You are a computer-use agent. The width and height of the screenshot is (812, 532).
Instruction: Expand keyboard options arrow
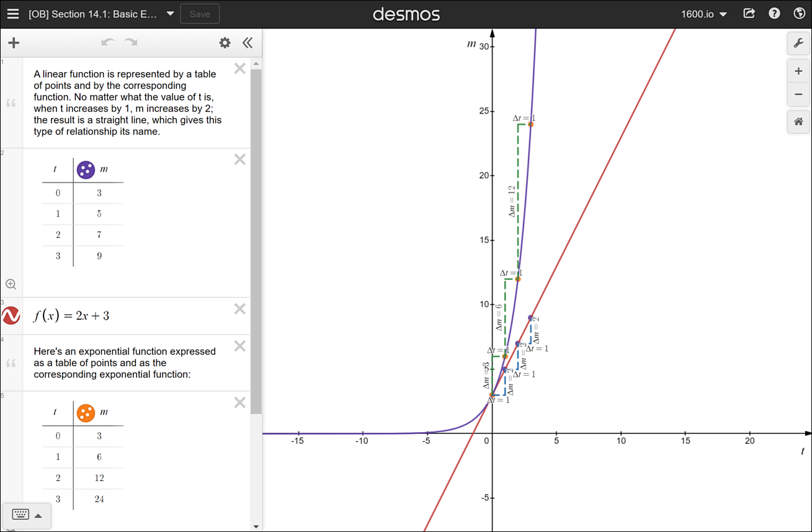[x=38, y=516]
